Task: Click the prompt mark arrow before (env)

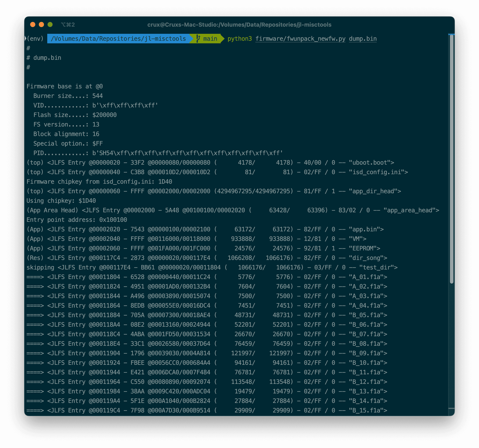Action: pos(26,39)
